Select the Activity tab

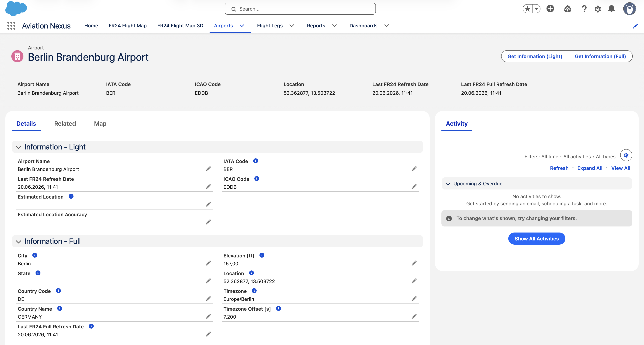457,124
